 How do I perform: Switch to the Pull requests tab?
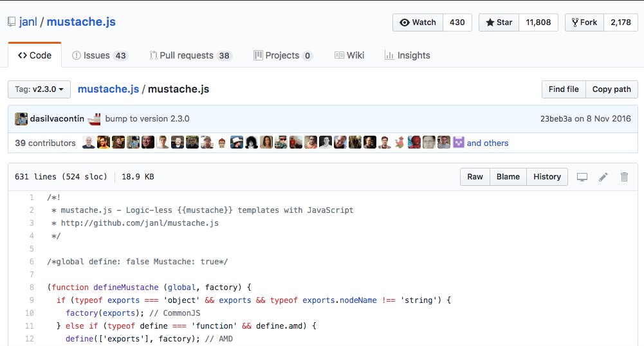[190, 55]
